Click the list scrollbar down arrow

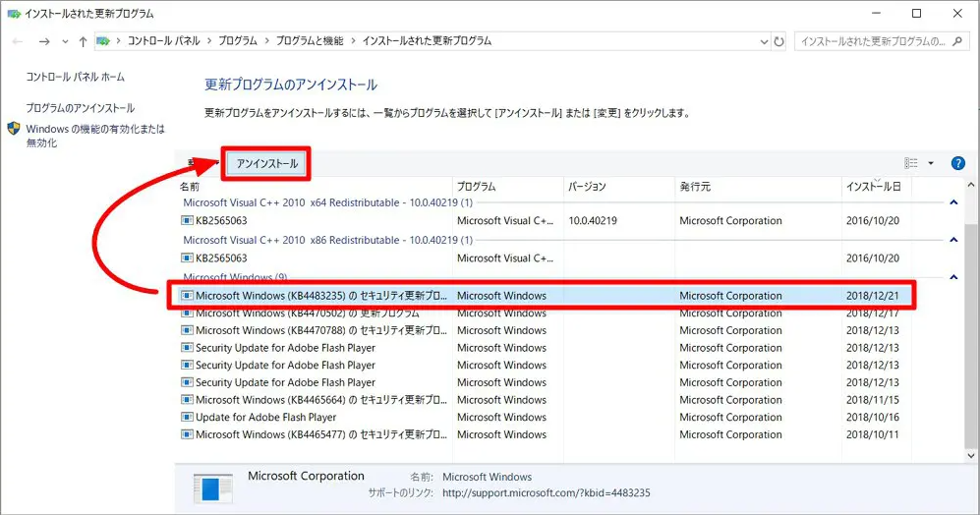coord(970,456)
